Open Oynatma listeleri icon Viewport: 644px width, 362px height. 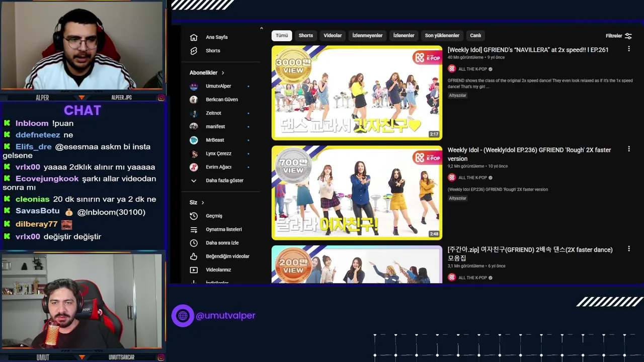194,229
